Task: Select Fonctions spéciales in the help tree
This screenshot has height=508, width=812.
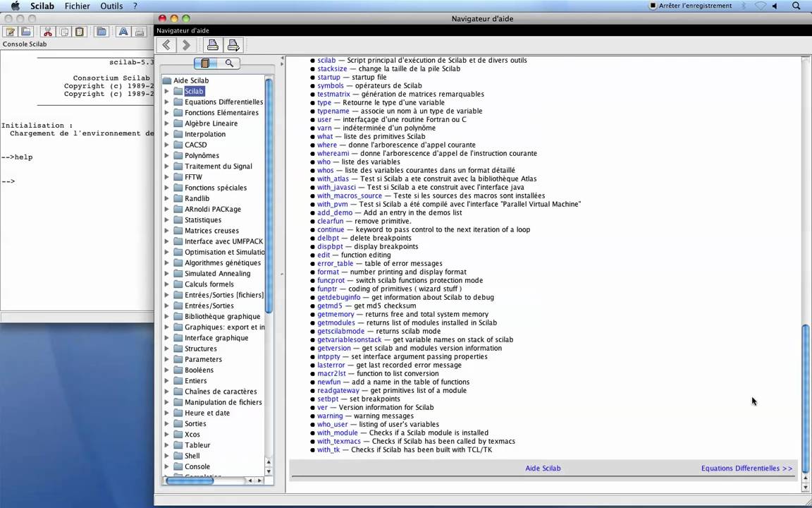Action: click(x=216, y=188)
